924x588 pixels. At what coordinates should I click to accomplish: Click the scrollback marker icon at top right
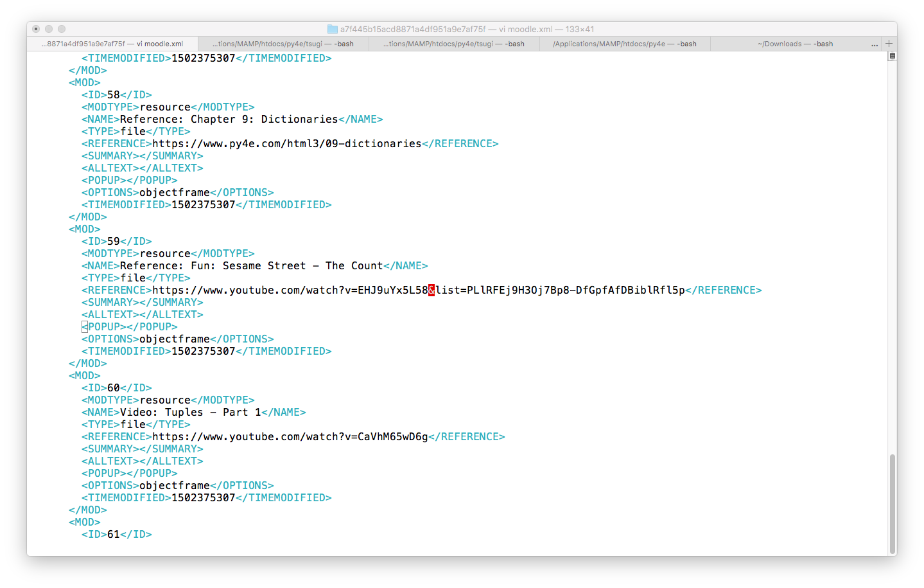tap(892, 57)
